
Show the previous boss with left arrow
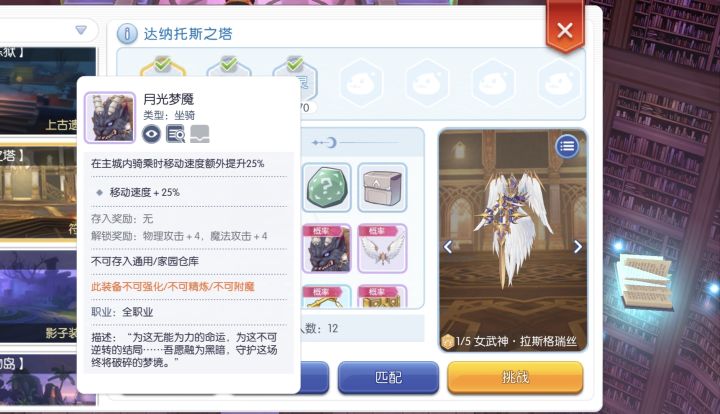pyautogui.click(x=448, y=247)
